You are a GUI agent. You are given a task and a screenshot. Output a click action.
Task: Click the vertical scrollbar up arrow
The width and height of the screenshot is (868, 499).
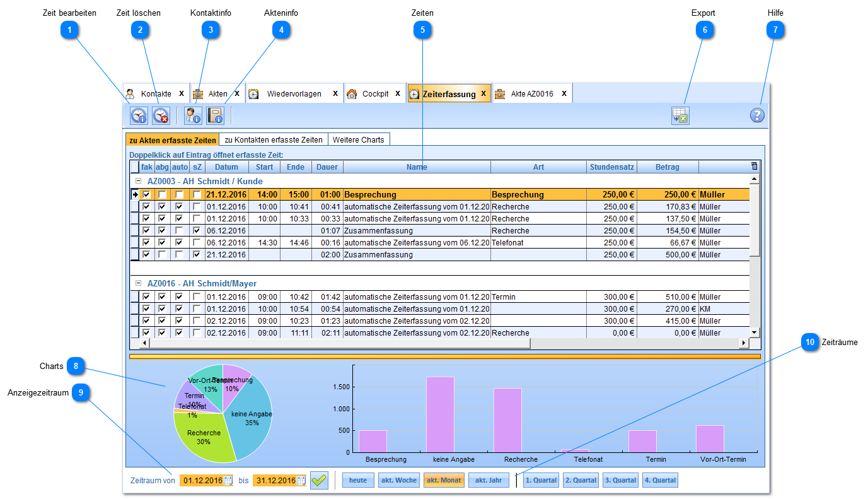tap(754, 179)
